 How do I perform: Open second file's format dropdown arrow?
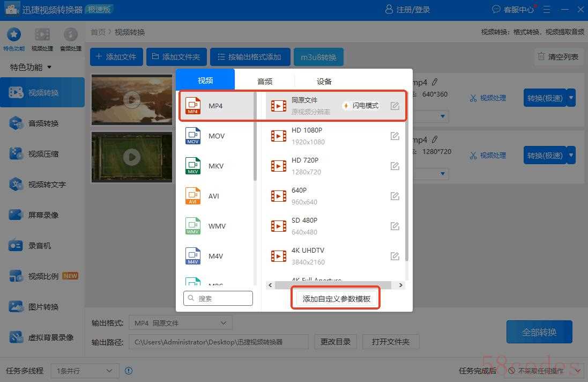point(443,174)
